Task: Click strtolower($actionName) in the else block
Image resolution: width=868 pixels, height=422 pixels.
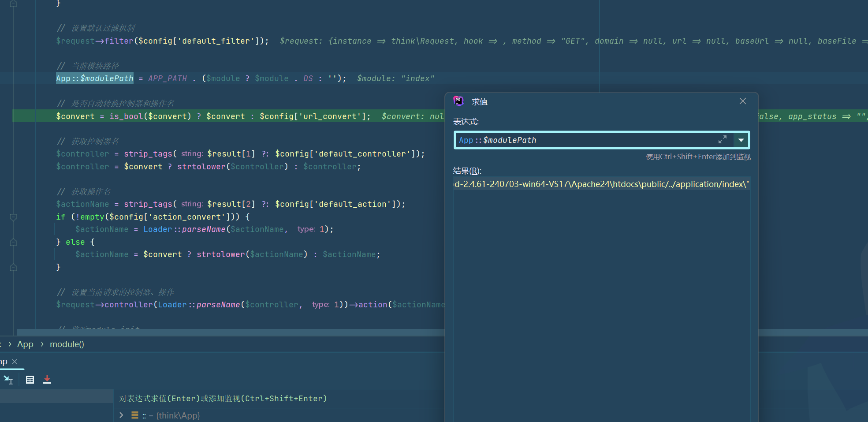Action: pyautogui.click(x=252, y=254)
